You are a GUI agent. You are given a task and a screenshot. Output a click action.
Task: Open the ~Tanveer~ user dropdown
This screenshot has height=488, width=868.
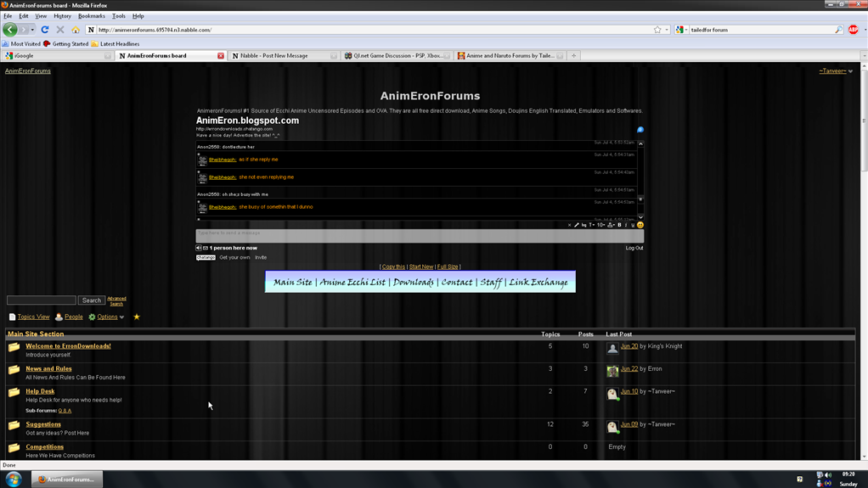click(x=836, y=71)
